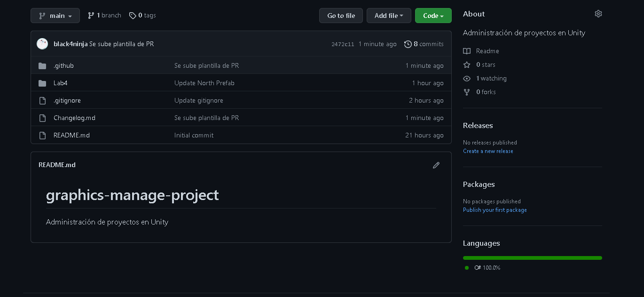Open commit hash 2472c11
This screenshot has height=297, width=644.
[x=343, y=44]
